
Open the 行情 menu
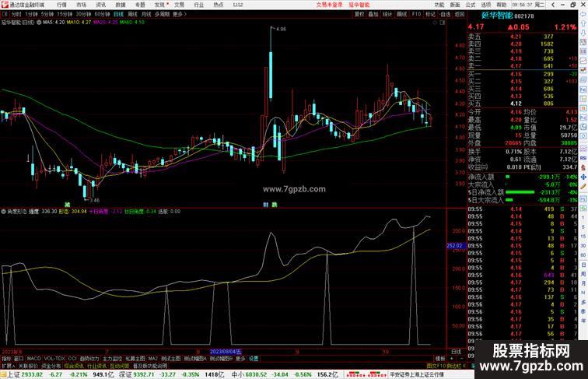point(61,5)
